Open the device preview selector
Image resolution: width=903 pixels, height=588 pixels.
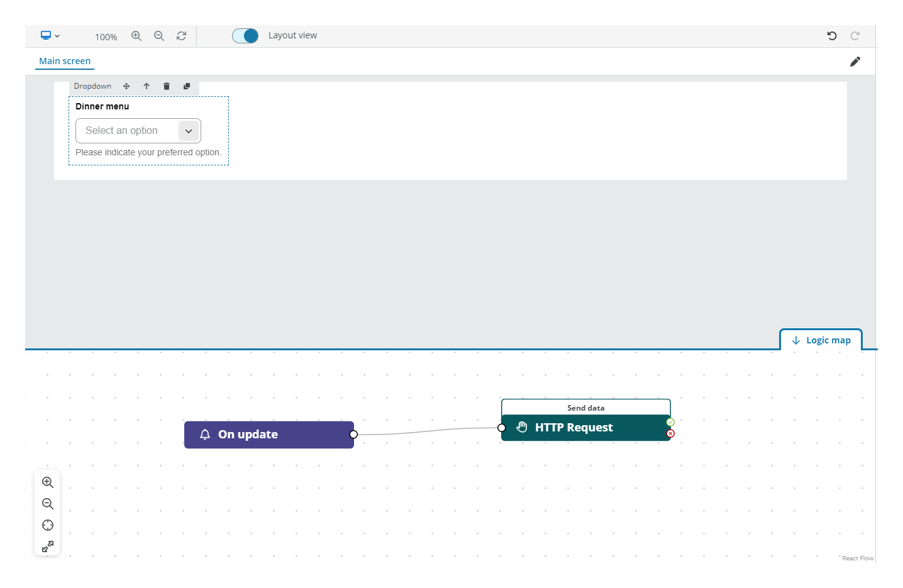coord(50,36)
